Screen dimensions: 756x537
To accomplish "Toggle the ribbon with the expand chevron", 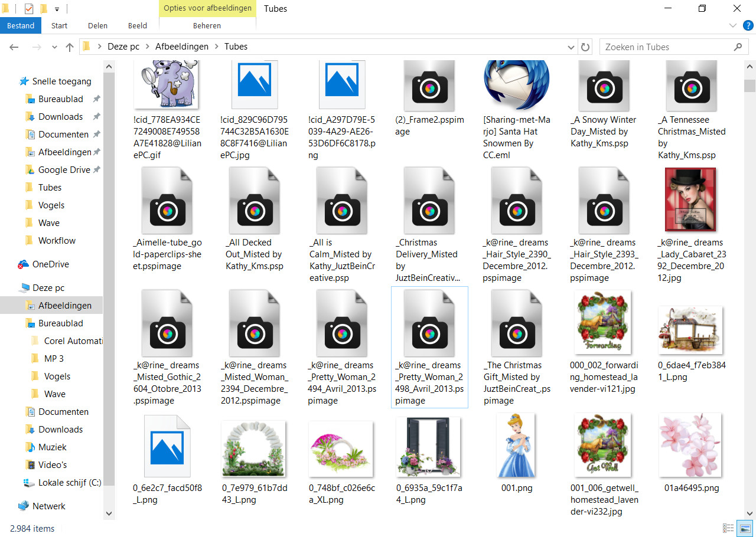I will (x=733, y=25).
